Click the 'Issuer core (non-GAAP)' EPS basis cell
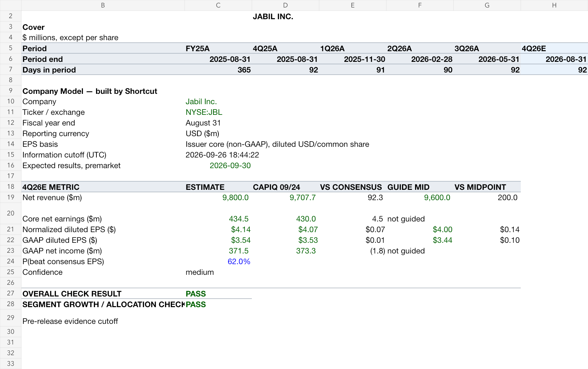 [x=277, y=144]
